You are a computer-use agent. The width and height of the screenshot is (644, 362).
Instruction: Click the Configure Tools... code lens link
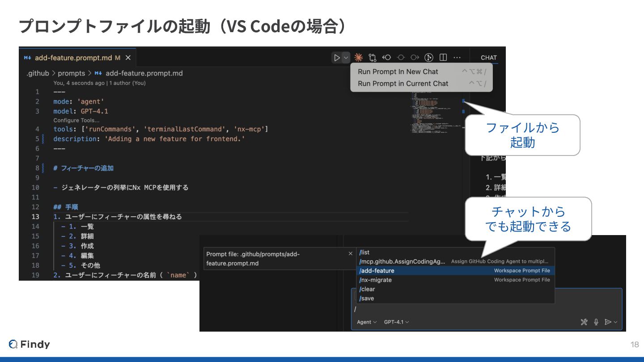tap(76, 120)
